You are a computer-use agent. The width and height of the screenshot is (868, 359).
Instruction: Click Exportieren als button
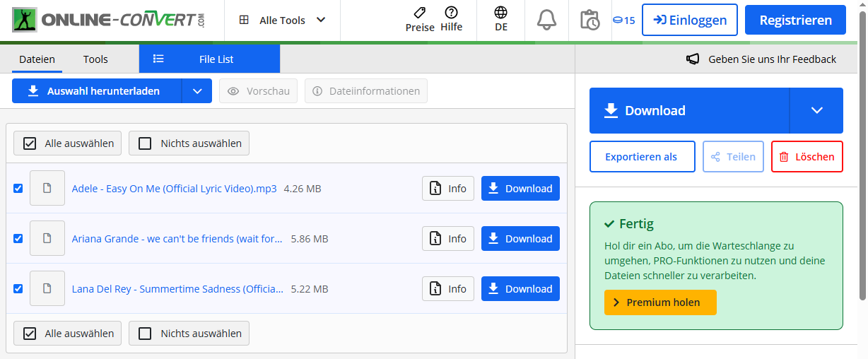(x=643, y=157)
